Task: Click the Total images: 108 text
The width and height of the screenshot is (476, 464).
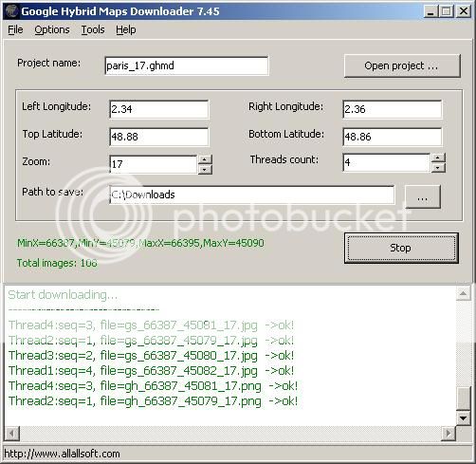Action: [x=57, y=263]
